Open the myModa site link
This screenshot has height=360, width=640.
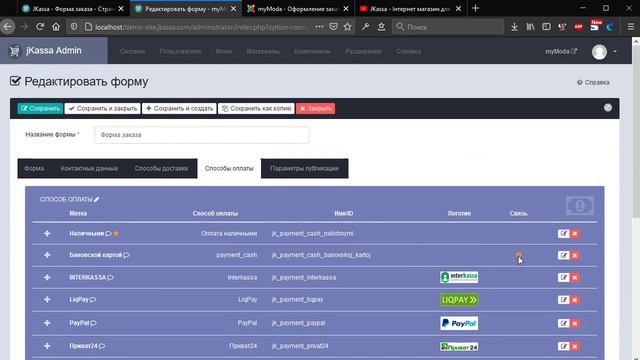(x=561, y=51)
